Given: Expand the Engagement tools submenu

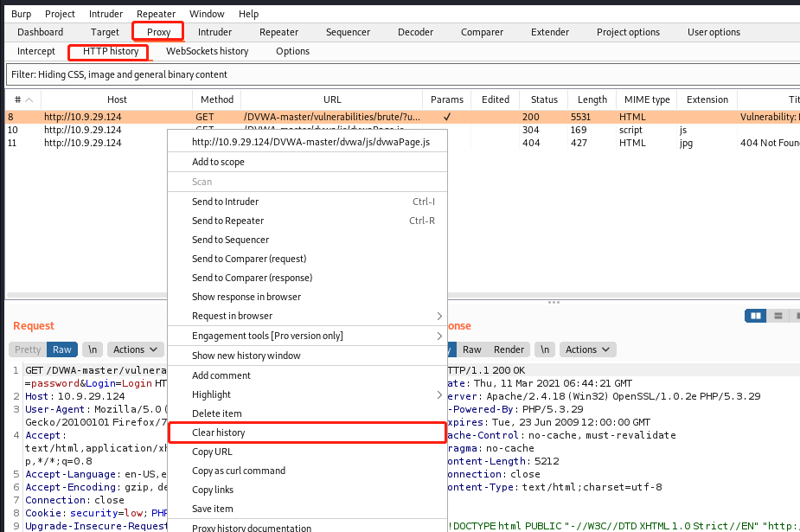Looking at the screenshot, I should click(308, 336).
